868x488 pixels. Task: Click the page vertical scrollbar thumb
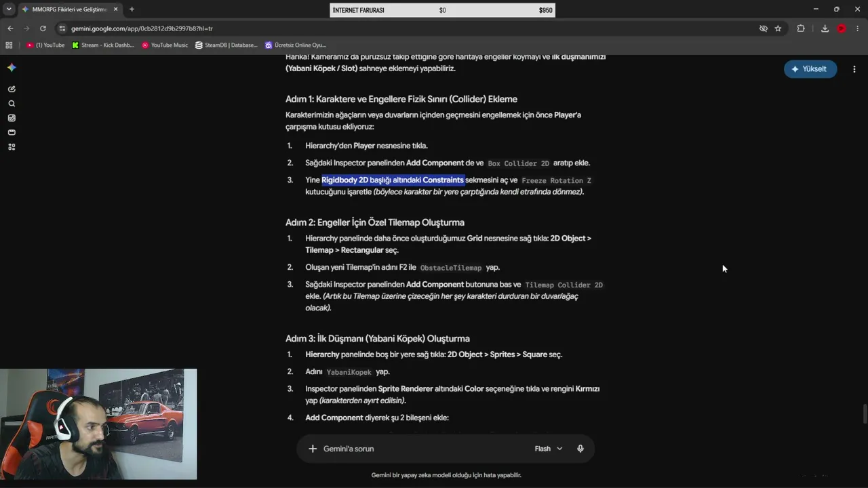[864, 413]
